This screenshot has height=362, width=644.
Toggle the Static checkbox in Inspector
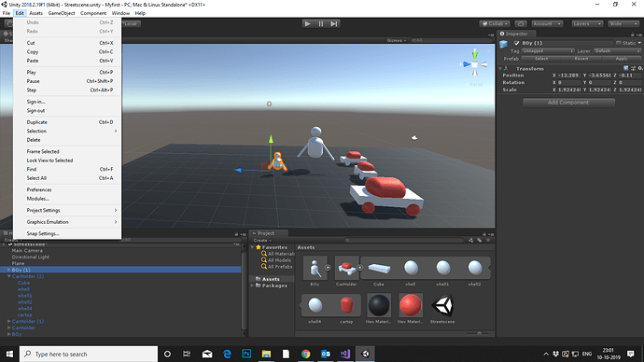(619, 43)
